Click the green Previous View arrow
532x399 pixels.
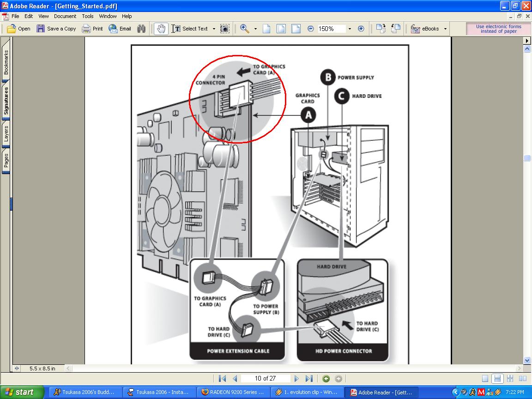tap(326, 379)
